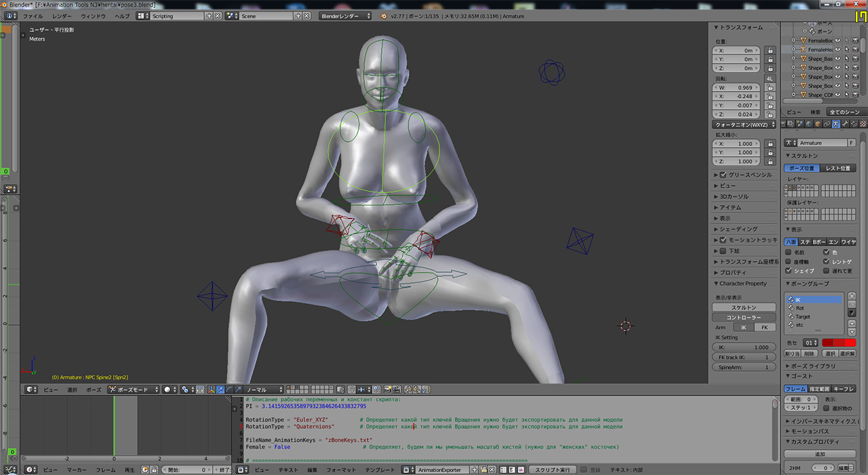Open the レンダー menu
Screen dimensions: 868x475
(x=62, y=16)
